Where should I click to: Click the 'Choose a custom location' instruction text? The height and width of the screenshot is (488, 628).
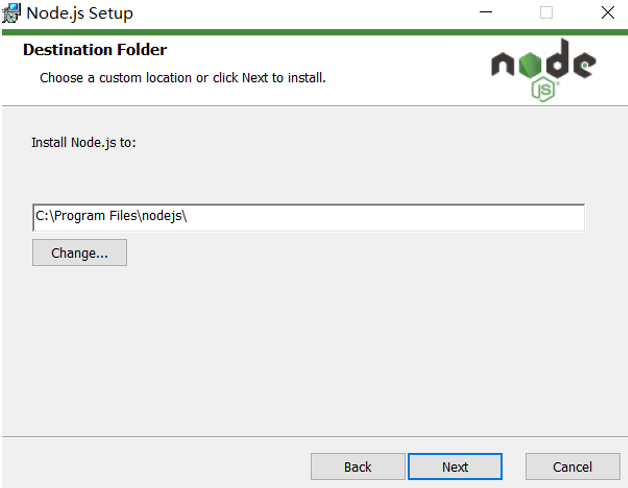coord(183,78)
